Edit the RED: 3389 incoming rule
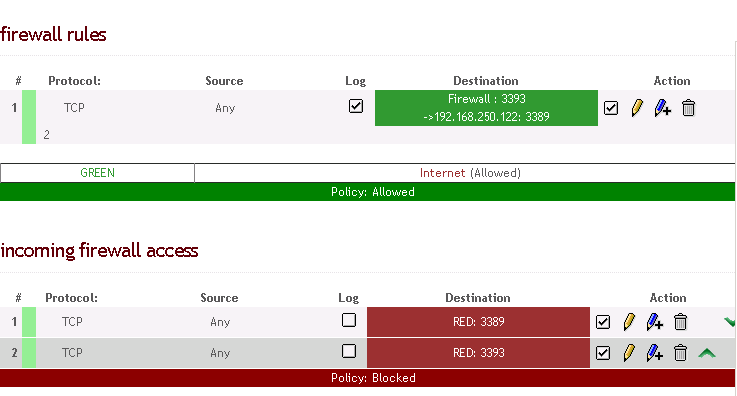The width and height of the screenshot is (737, 396). [x=629, y=322]
